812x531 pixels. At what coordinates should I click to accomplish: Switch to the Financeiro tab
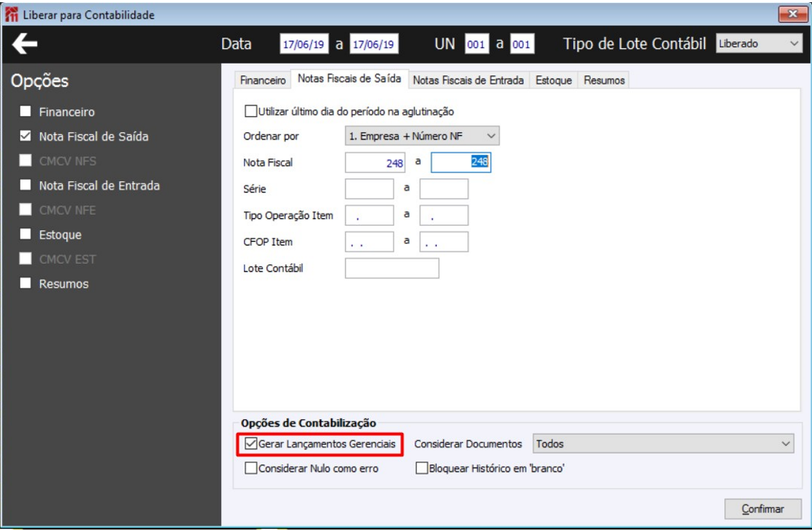[x=263, y=80]
